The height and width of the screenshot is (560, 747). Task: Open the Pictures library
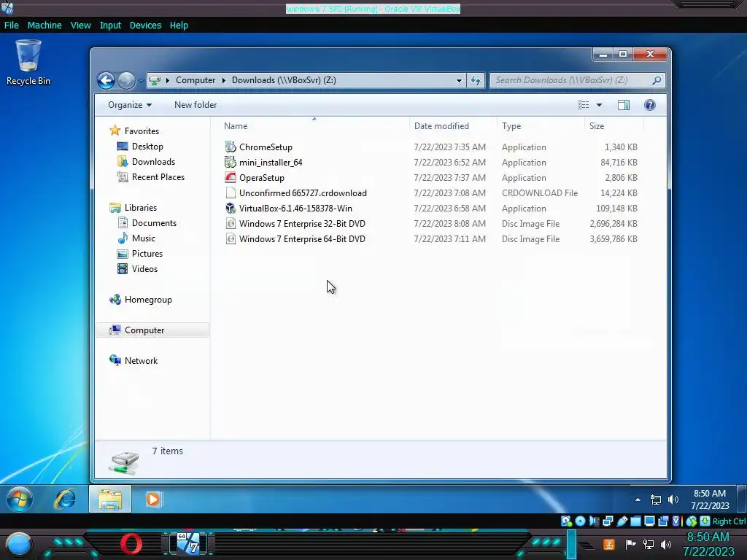(147, 253)
